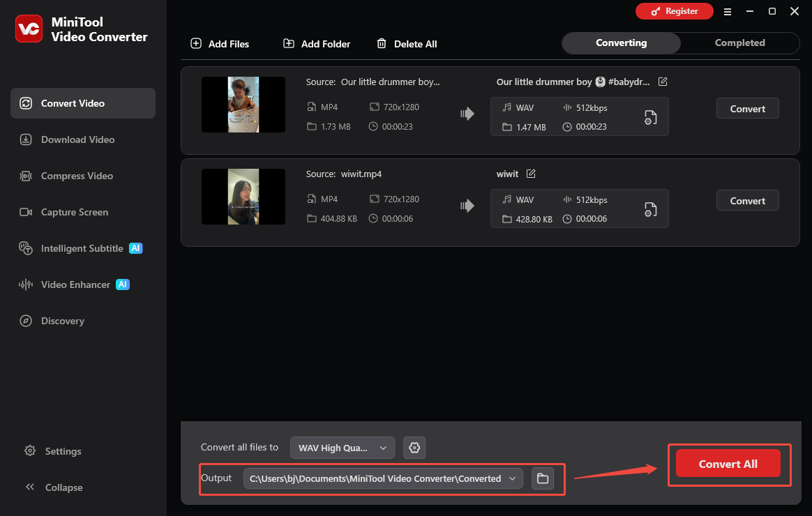Convert the wiwit video
The width and height of the screenshot is (812, 516).
(747, 201)
